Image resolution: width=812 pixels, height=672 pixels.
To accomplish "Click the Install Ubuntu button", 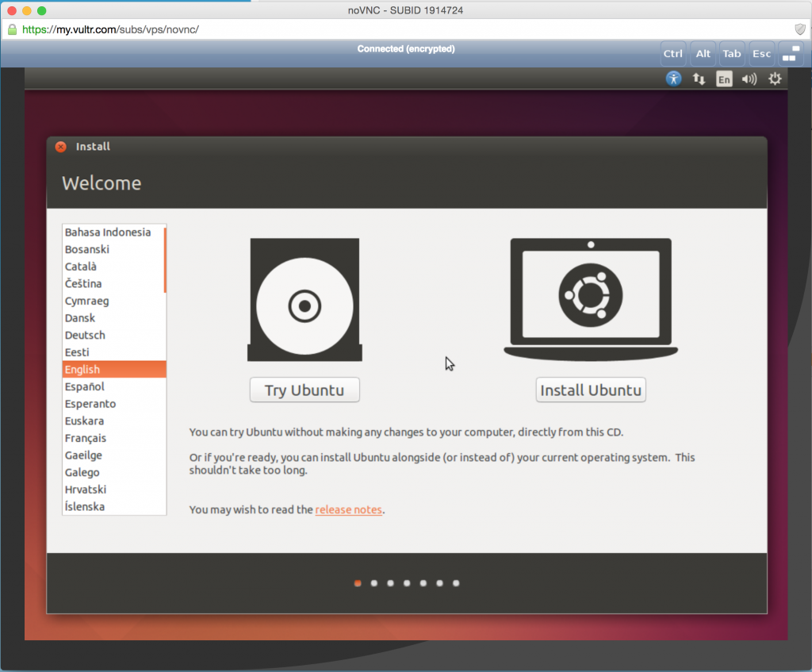I will point(591,390).
